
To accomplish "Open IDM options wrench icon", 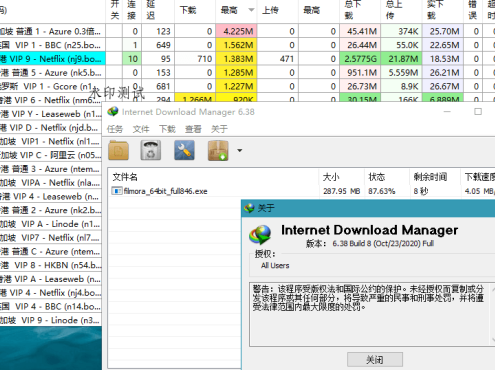I will [x=184, y=150].
